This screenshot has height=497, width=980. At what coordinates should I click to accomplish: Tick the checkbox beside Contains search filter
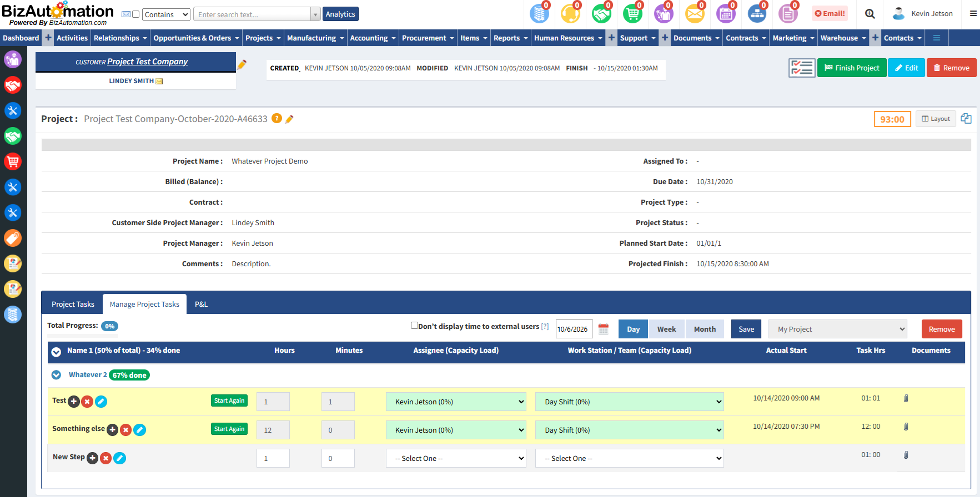[135, 14]
